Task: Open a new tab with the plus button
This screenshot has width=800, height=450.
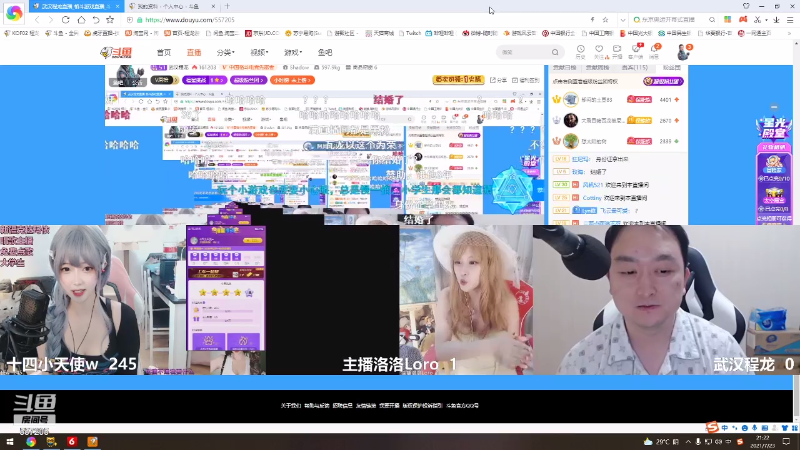Action: coord(227,6)
